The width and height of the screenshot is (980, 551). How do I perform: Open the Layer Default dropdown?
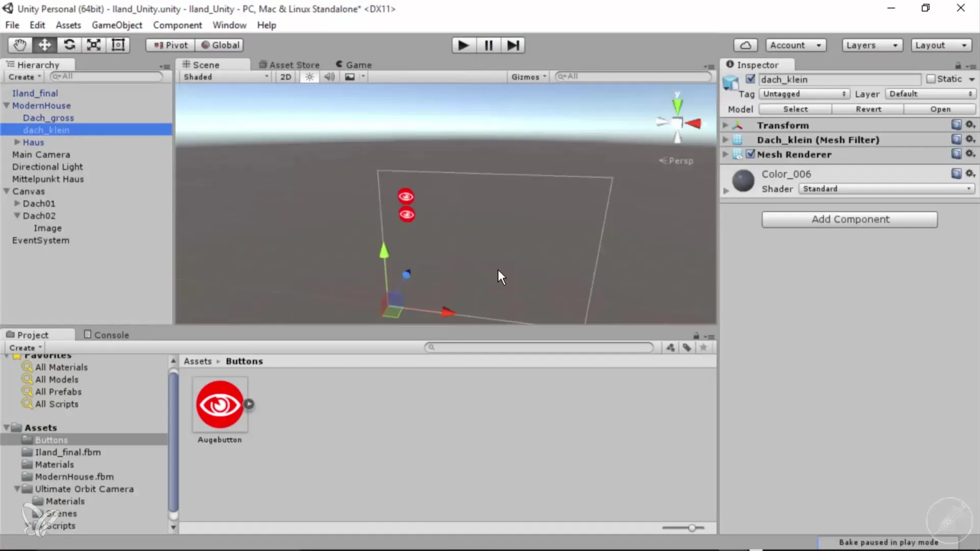point(931,94)
